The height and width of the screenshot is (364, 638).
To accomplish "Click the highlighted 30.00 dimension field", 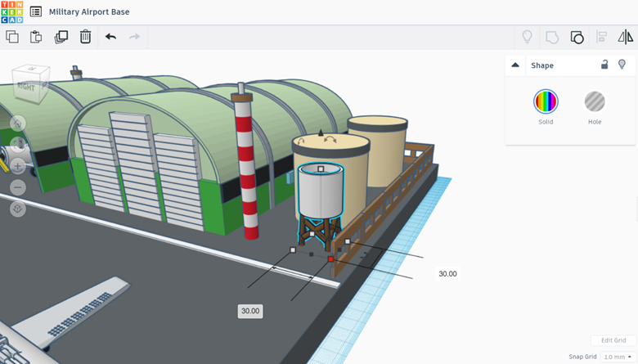I will (x=250, y=311).
